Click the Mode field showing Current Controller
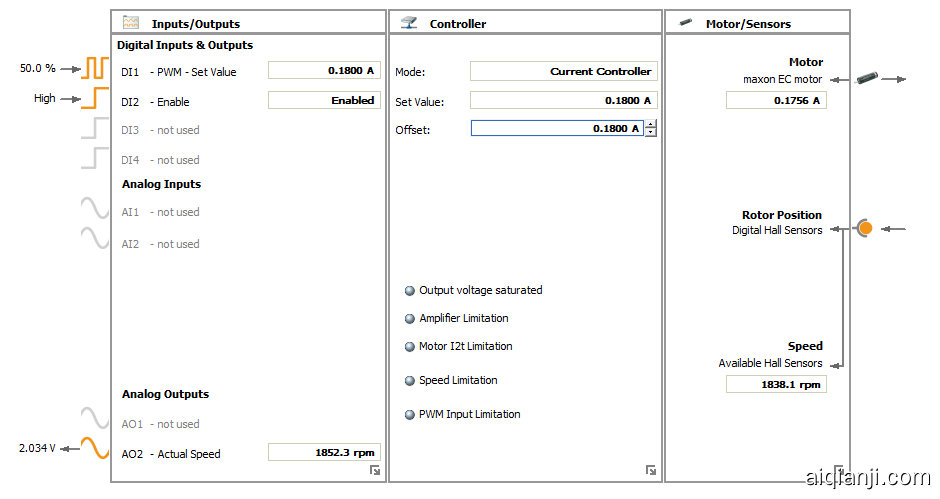Screen dimensions: 940x499 tap(563, 71)
